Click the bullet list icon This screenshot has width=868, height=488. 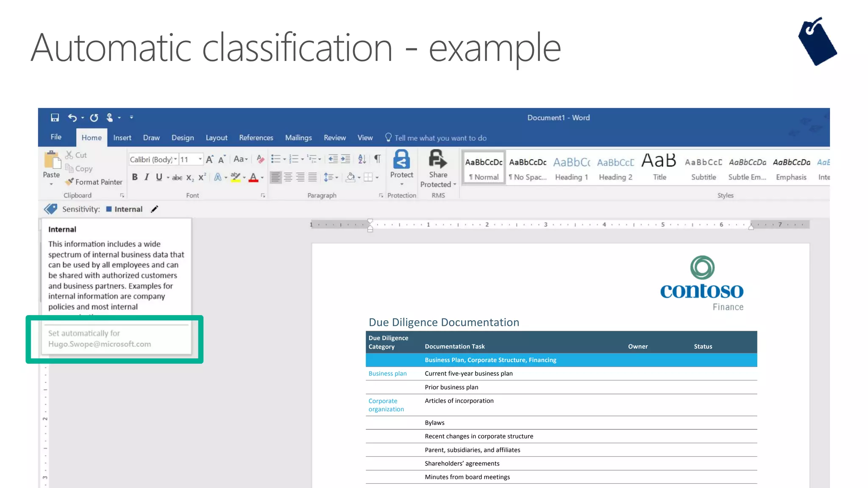click(x=276, y=159)
